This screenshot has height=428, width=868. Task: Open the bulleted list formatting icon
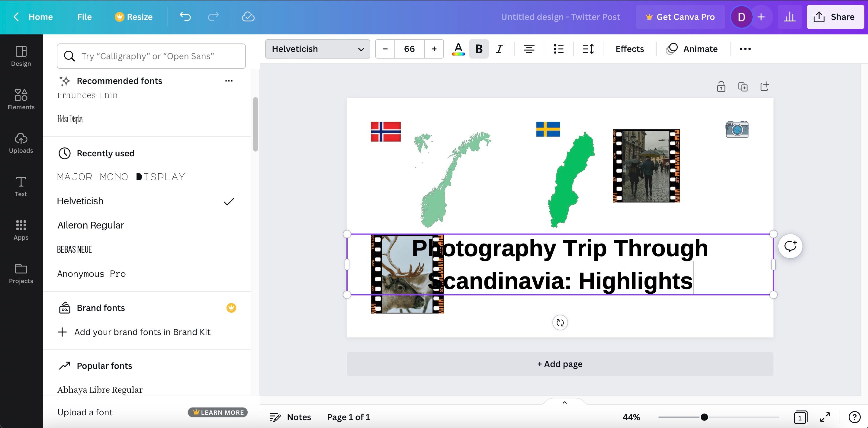click(558, 49)
